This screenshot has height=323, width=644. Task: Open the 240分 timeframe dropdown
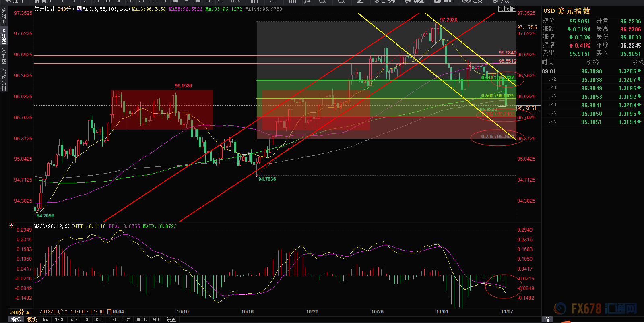tap(20, 312)
